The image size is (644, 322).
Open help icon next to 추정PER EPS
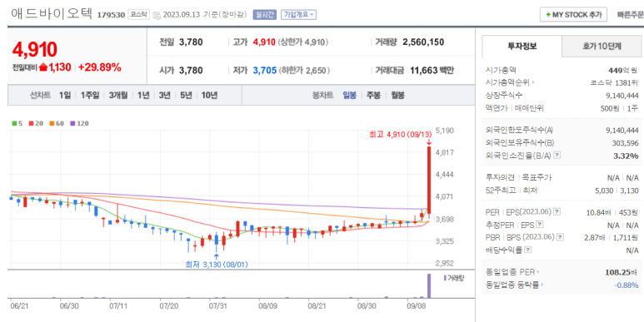click(x=540, y=225)
